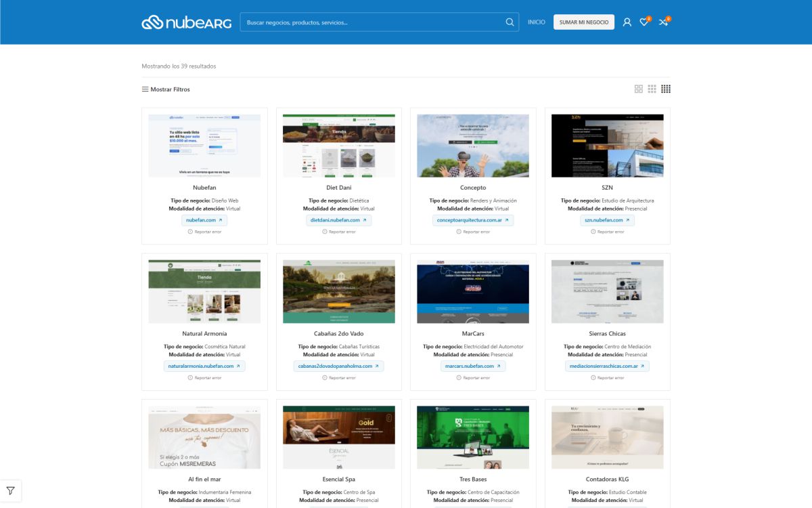Open the Sierras Chicas thumbnail
The image size is (812, 508).
[x=607, y=291]
